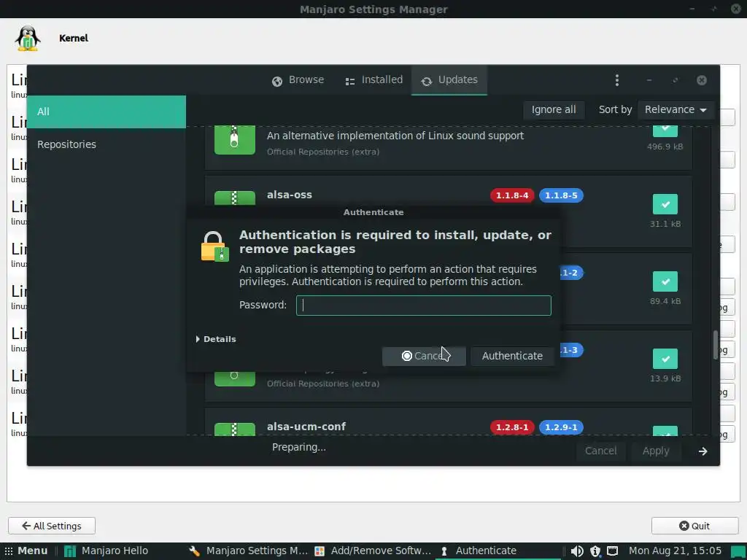
Task: Uncheck the alsa-oss update checkbox
Action: [x=665, y=204]
